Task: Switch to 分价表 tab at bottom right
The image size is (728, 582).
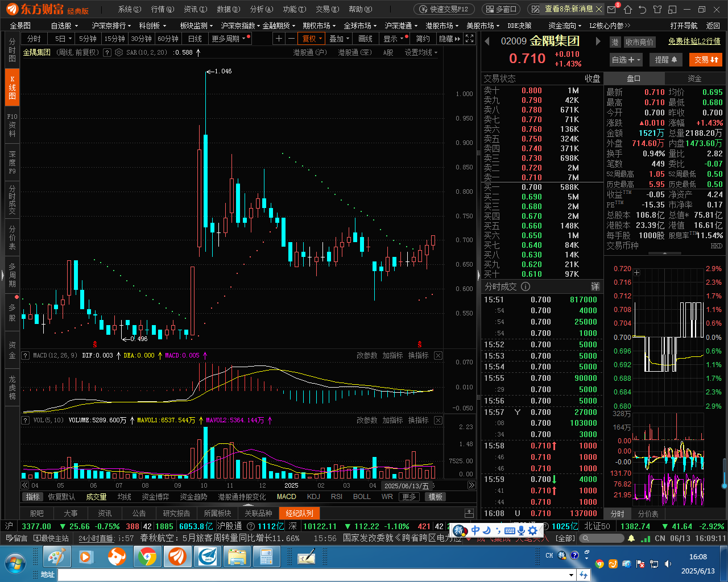Action: [x=648, y=513]
